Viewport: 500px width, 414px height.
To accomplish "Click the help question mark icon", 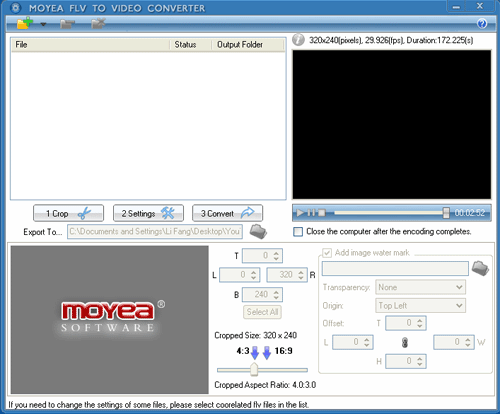I will [x=482, y=24].
